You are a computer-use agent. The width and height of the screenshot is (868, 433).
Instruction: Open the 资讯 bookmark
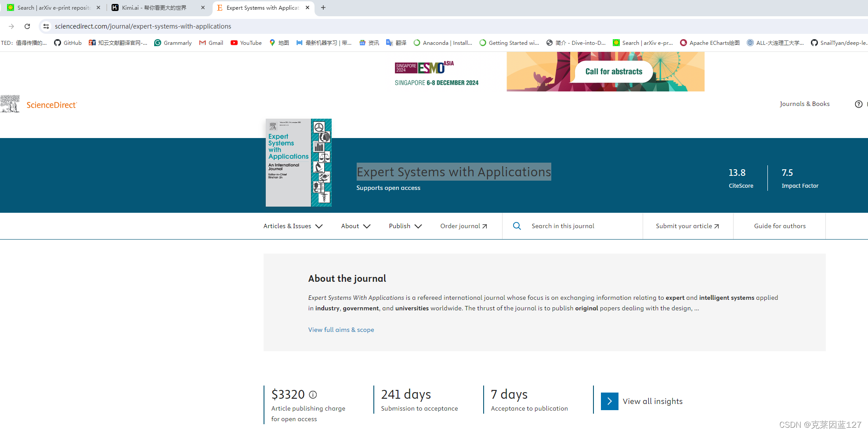click(x=369, y=43)
